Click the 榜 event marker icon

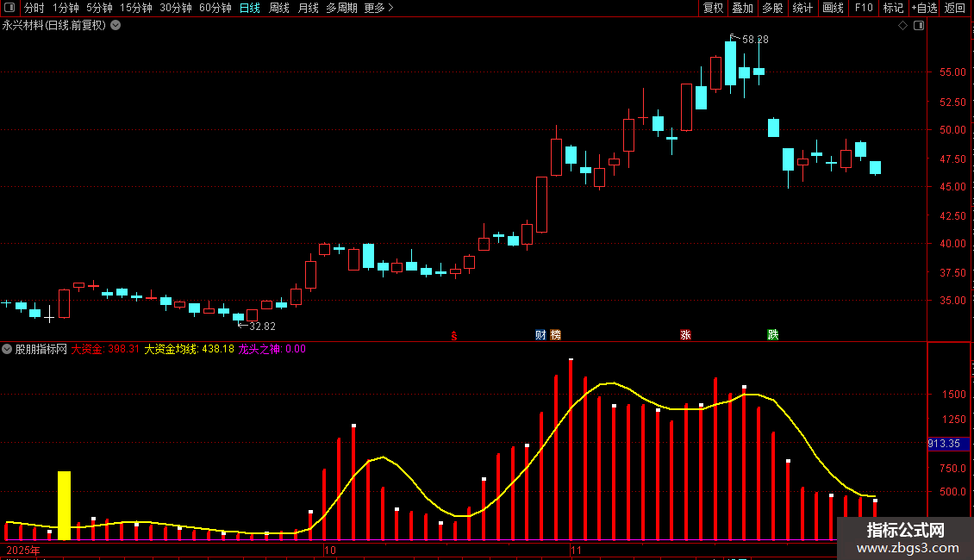point(555,335)
